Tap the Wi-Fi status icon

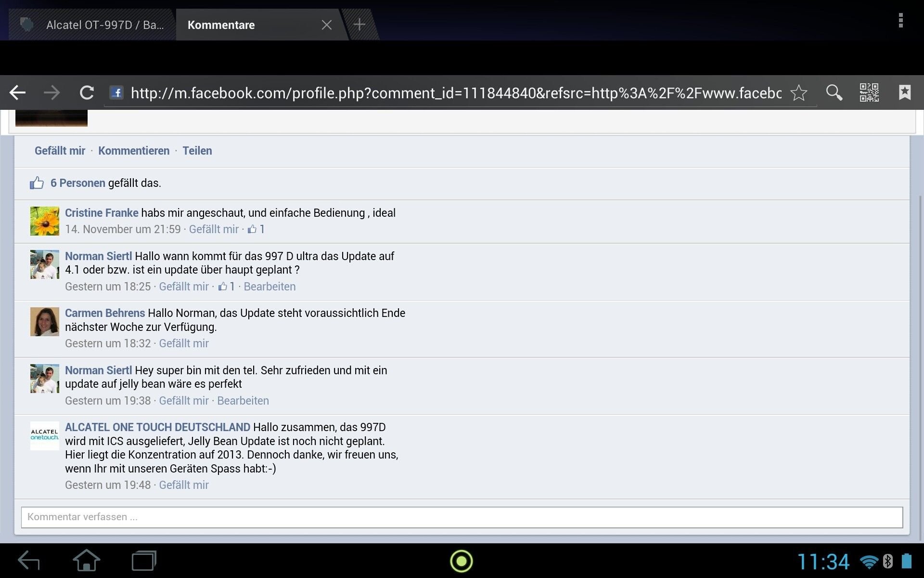point(869,562)
